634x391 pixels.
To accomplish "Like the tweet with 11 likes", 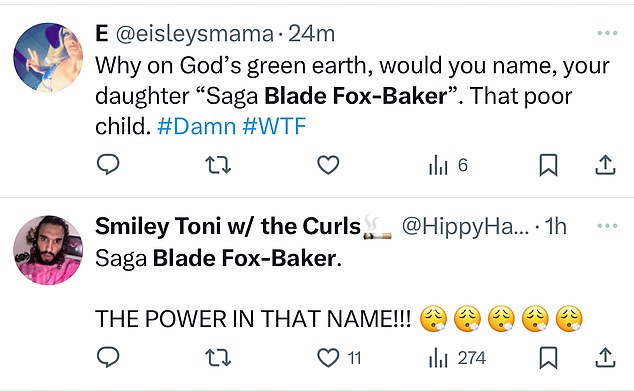I will point(339,358).
